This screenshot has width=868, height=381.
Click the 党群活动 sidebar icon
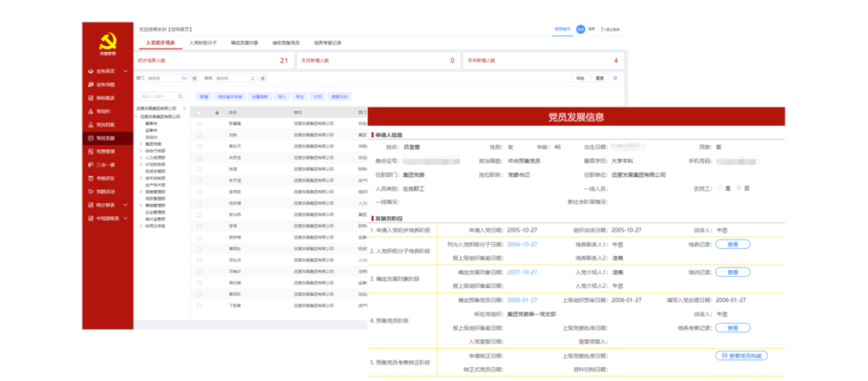tap(90, 191)
